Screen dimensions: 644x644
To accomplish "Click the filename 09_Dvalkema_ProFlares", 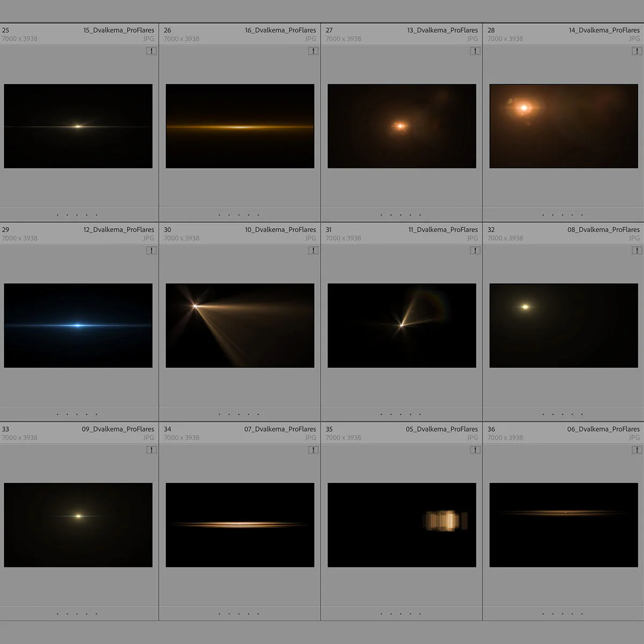I will pyautogui.click(x=118, y=429).
